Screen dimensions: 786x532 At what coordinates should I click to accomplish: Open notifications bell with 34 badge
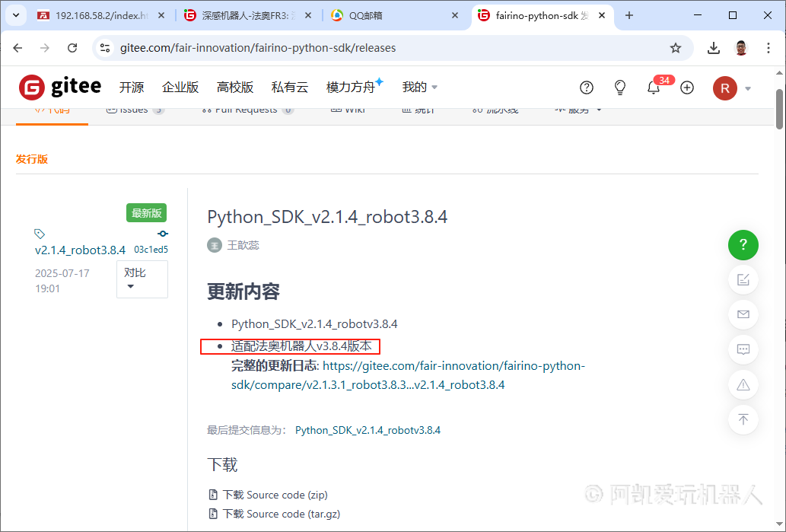(654, 88)
